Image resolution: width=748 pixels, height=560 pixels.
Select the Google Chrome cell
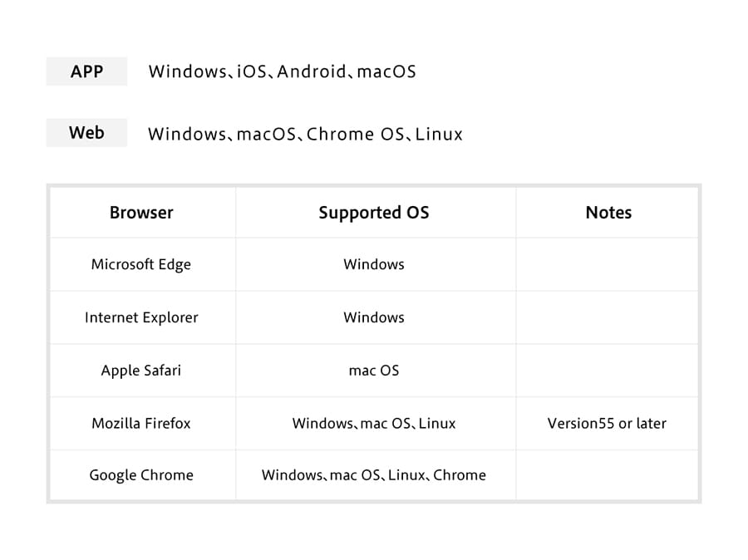141,475
